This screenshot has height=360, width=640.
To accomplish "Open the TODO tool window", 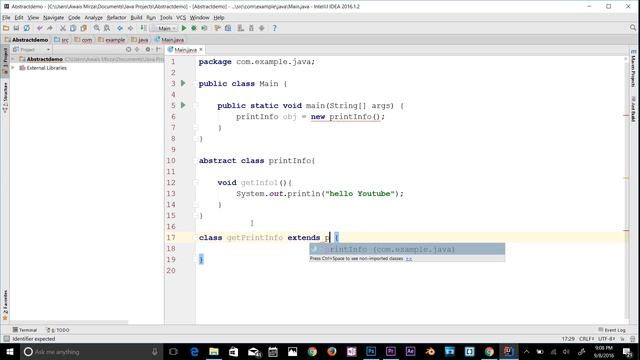I will click(x=58, y=330).
